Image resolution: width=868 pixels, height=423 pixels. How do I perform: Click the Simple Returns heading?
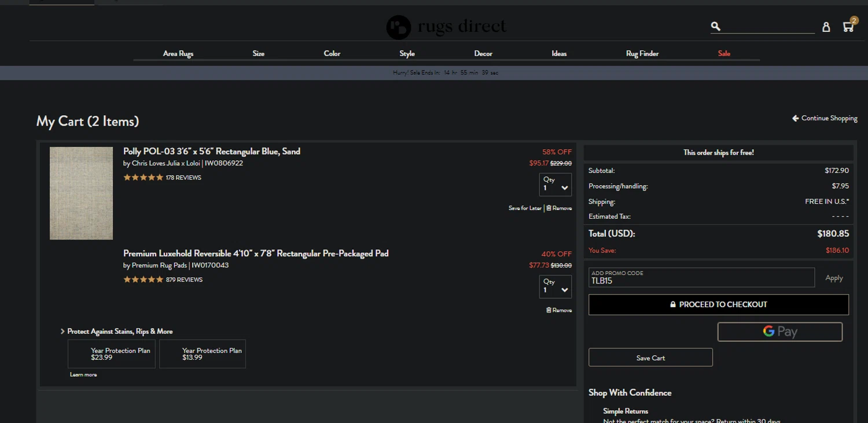click(x=626, y=411)
